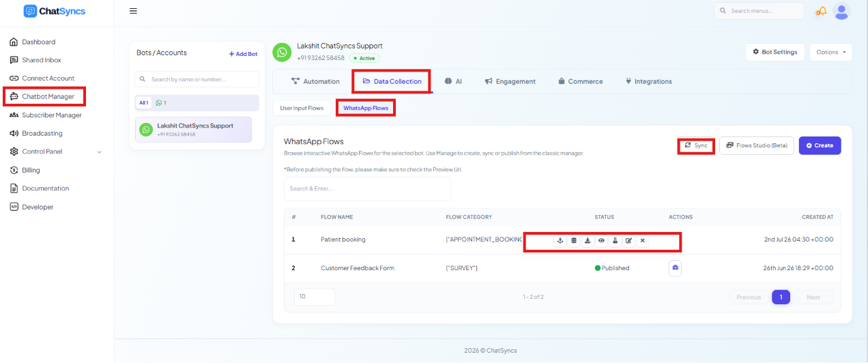This screenshot has width=868, height=363.
Task: Click the database icon for Patient booking
Action: [574, 240]
